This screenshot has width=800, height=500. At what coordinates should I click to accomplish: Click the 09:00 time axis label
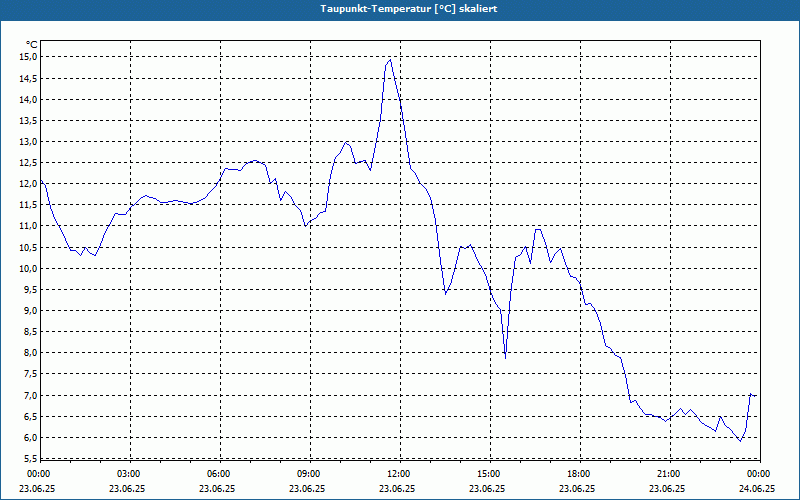tap(309, 474)
